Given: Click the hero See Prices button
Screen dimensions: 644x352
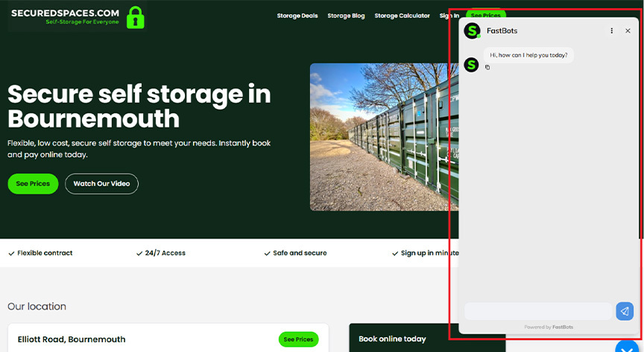Looking at the screenshot, I should click(33, 183).
